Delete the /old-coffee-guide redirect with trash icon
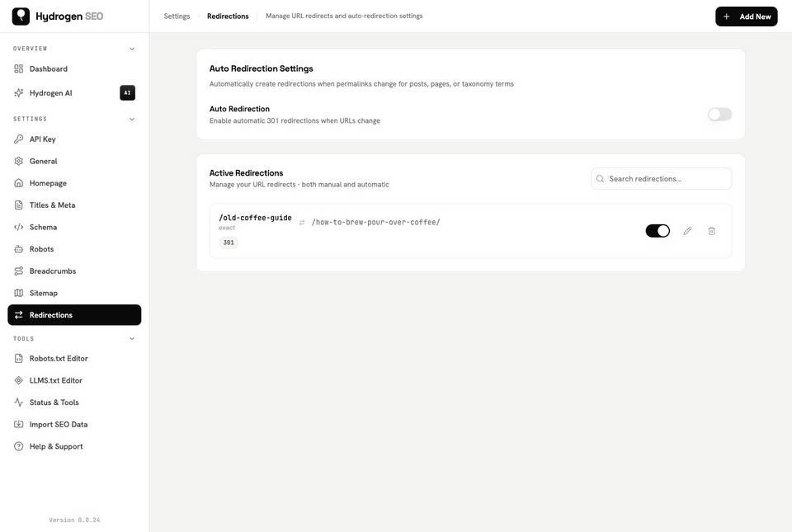The image size is (792, 532). tap(712, 231)
